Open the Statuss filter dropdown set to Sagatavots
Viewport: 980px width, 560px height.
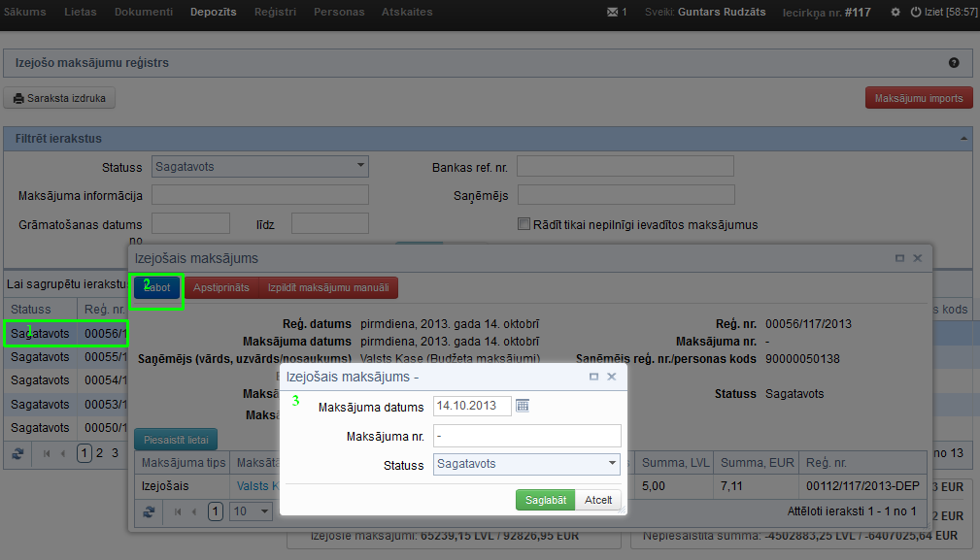pos(360,166)
